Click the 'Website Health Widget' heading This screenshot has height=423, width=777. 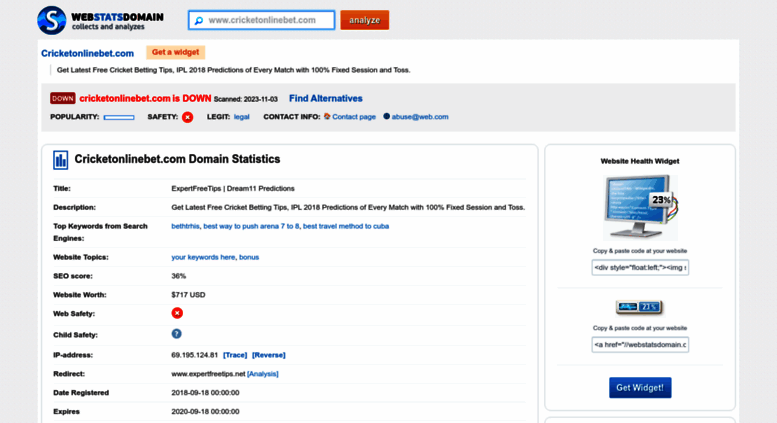click(x=640, y=161)
